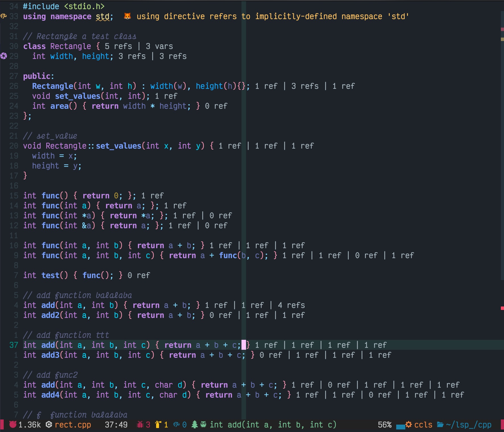Click '#include <stdio.h>' on the first line
Screen dimensions: 504x432
tap(64, 6)
